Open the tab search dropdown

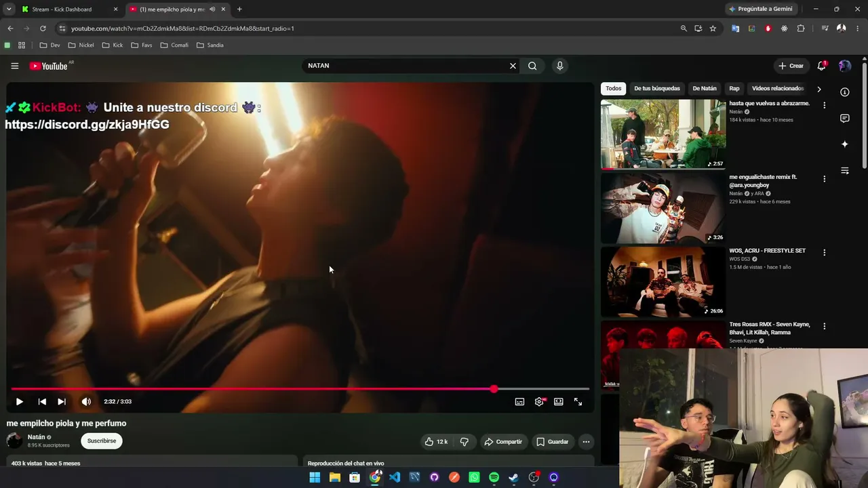(9, 9)
